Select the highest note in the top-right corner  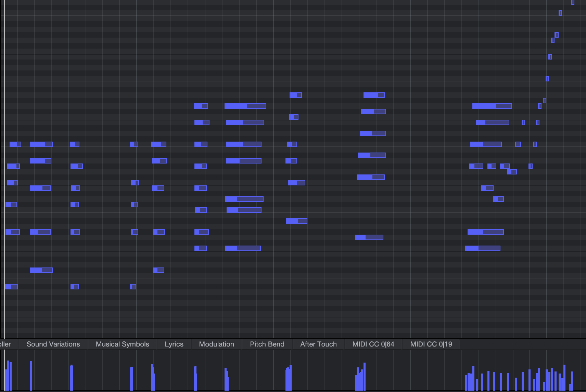[x=573, y=3]
